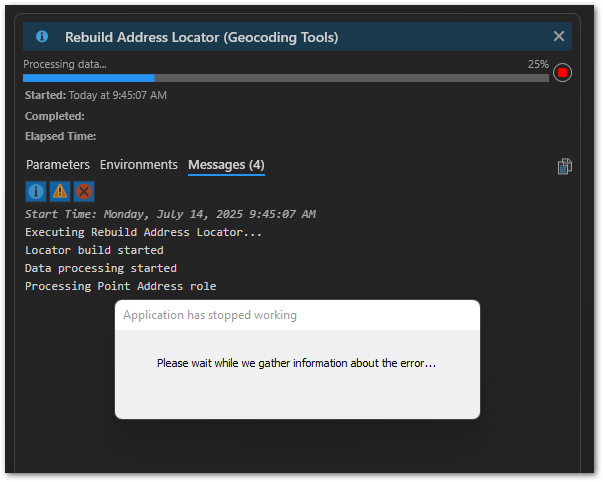The width and height of the screenshot is (603, 482).
Task: Click the 25% progress percentage label
Action: click(x=538, y=64)
